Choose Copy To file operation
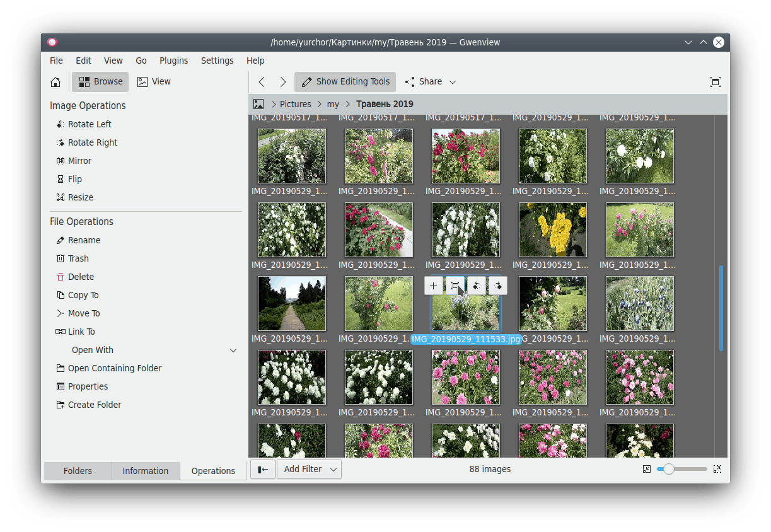 tap(78, 295)
